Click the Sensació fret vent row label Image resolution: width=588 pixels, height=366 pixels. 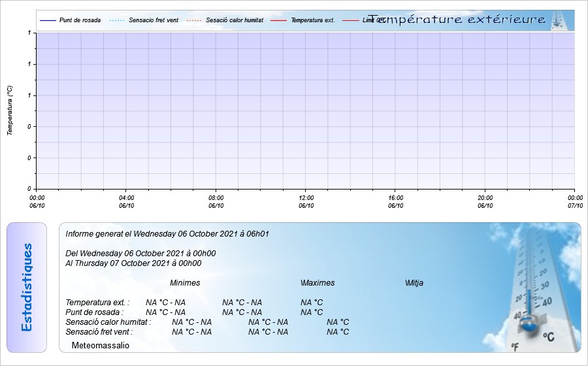pyautogui.click(x=99, y=331)
